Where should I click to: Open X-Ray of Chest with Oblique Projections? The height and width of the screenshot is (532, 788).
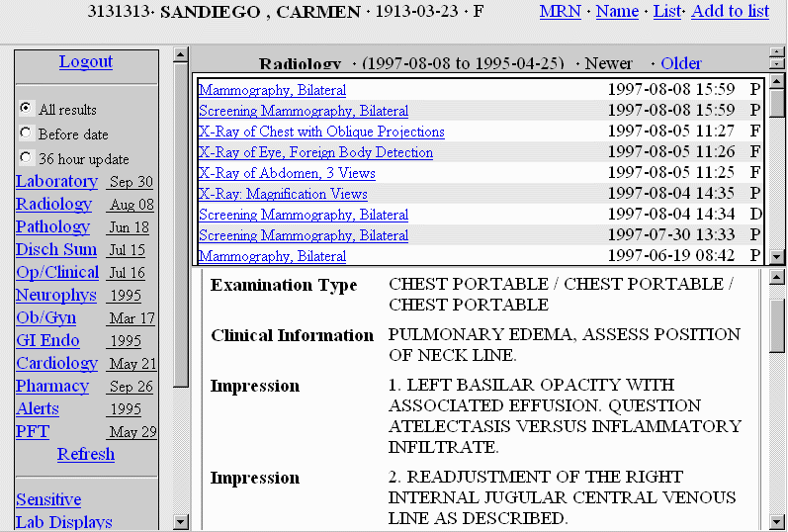321,132
